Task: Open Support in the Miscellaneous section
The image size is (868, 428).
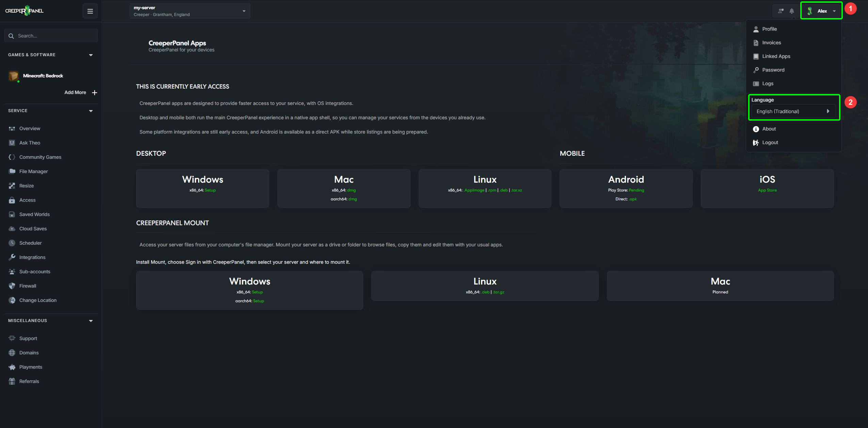Action: click(x=28, y=338)
